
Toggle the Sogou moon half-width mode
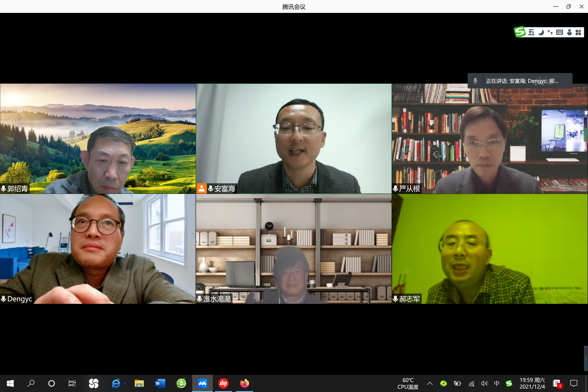click(x=541, y=32)
